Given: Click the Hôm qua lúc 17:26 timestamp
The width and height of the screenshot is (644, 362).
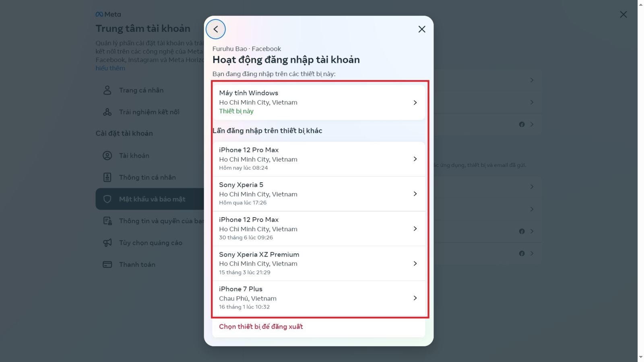Looking at the screenshot, I should (x=243, y=203).
